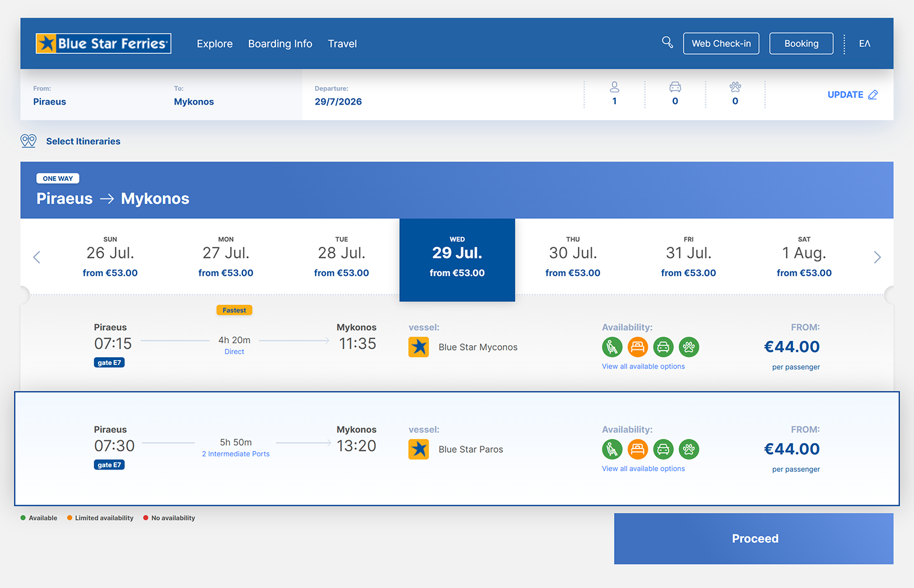Show later dates with right arrow

click(877, 257)
